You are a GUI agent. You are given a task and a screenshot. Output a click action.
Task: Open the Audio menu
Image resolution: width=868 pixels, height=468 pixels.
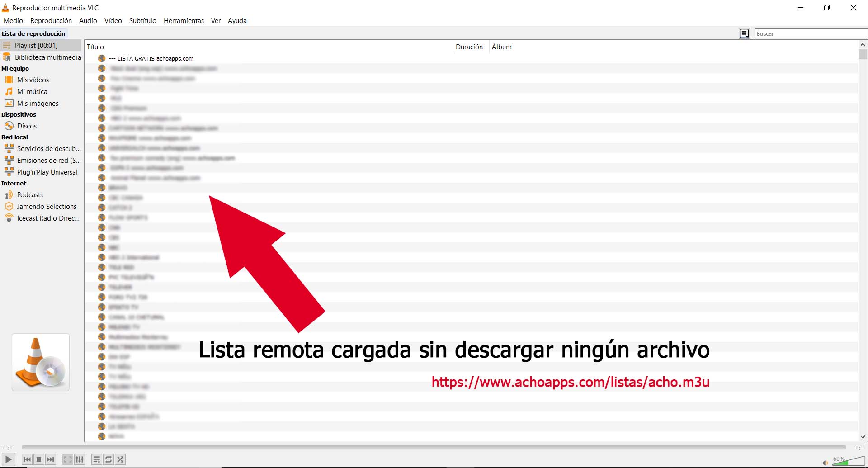(x=88, y=21)
